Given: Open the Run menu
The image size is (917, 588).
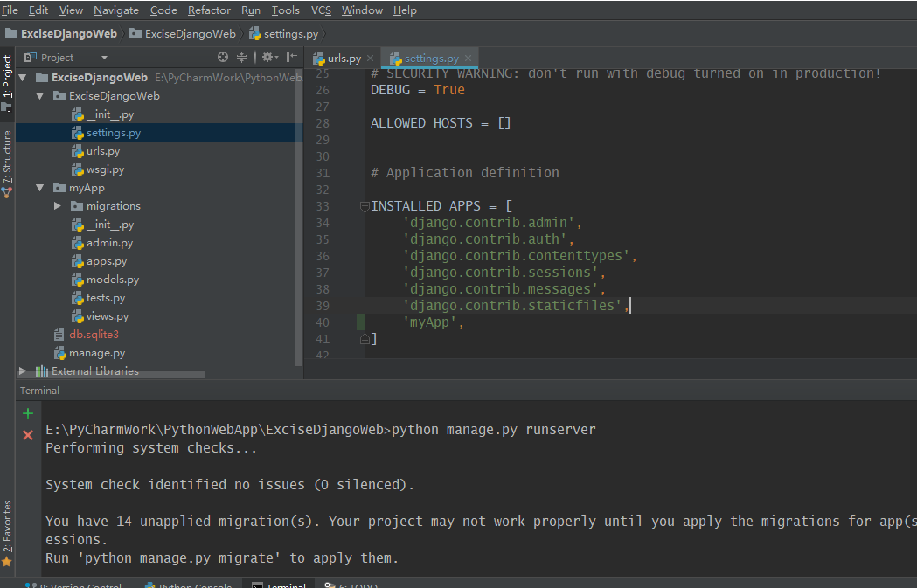Looking at the screenshot, I should click(251, 10).
